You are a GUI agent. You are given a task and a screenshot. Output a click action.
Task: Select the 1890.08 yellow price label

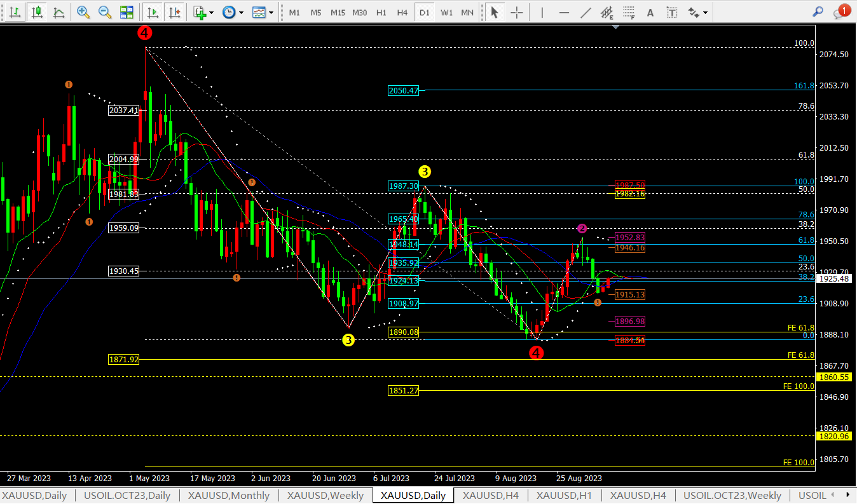point(404,332)
